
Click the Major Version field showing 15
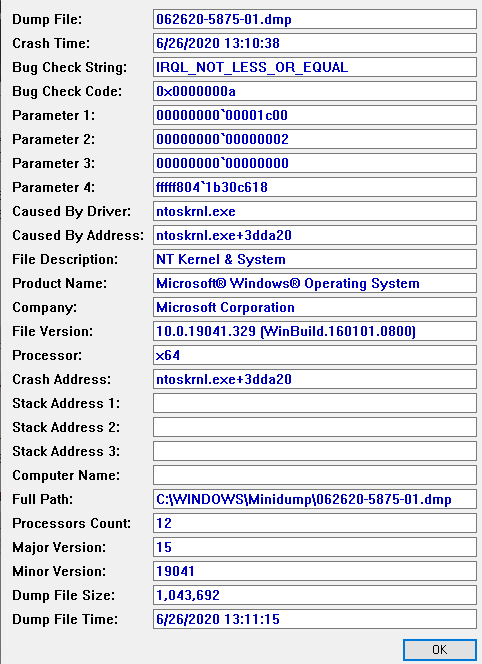[x=315, y=547]
